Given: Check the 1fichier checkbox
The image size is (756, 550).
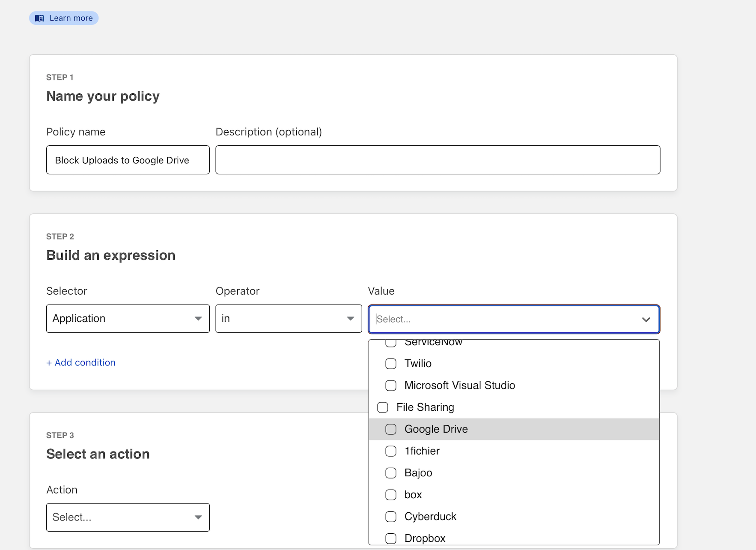Looking at the screenshot, I should click(390, 451).
